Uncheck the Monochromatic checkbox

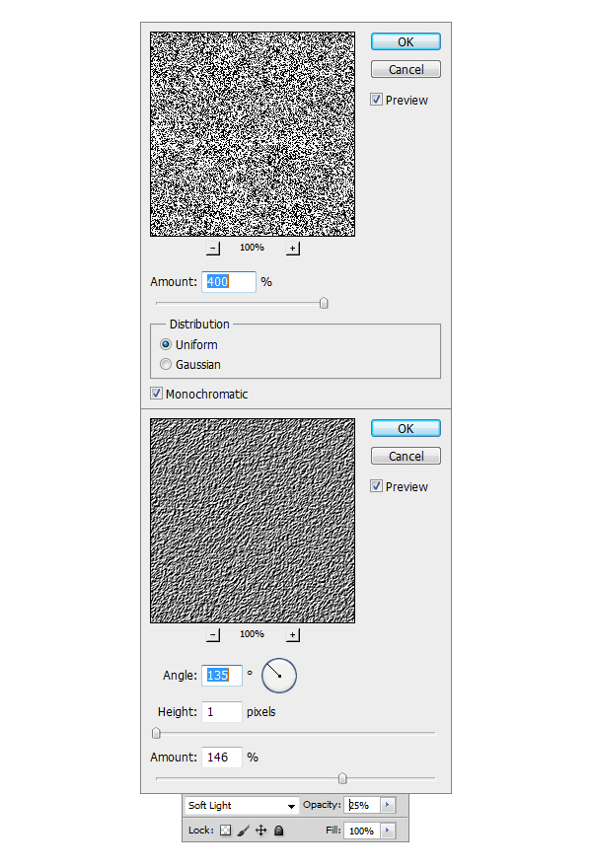pos(156,394)
